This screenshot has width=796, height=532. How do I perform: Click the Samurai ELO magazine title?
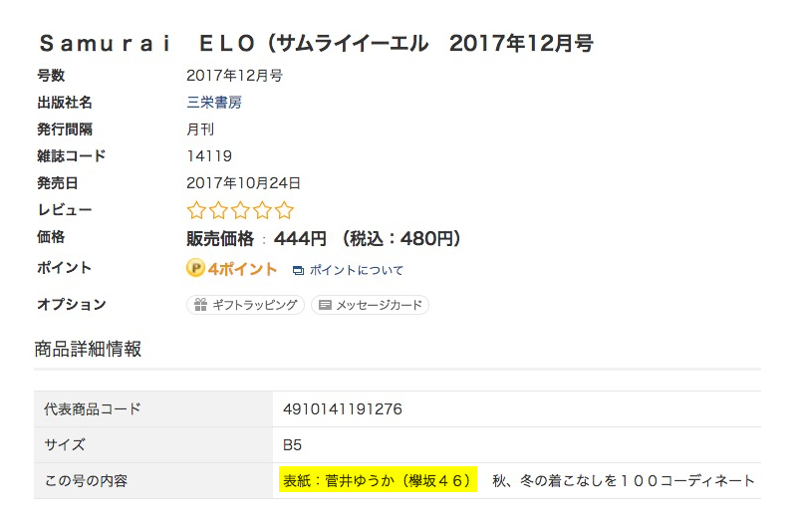316,44
